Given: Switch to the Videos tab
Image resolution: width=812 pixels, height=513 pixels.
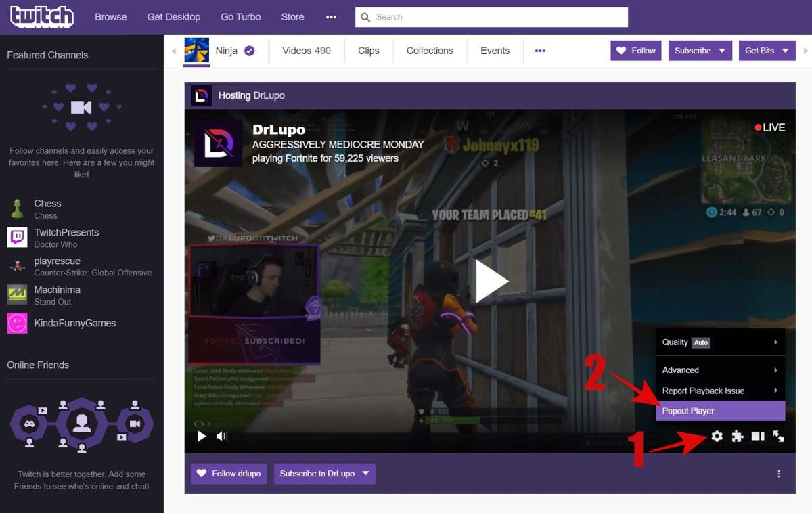Looking at the screenshot, I should (307, 51).
